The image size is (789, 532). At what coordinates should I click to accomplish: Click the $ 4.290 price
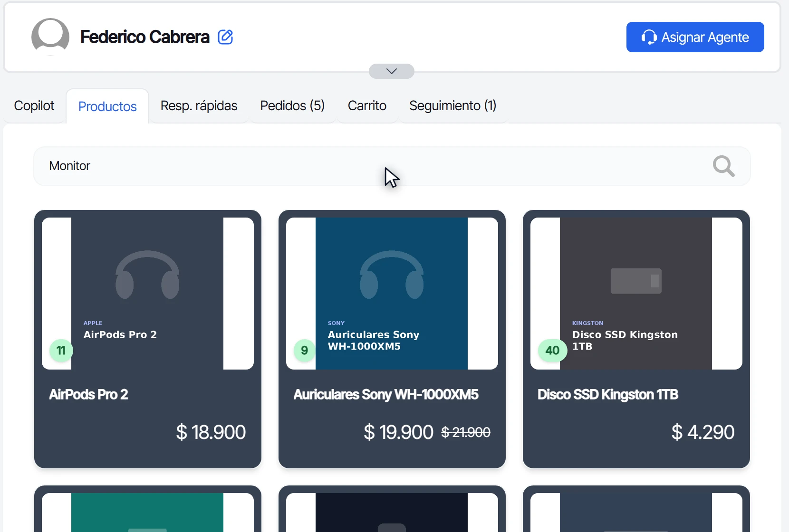(703, 432)
